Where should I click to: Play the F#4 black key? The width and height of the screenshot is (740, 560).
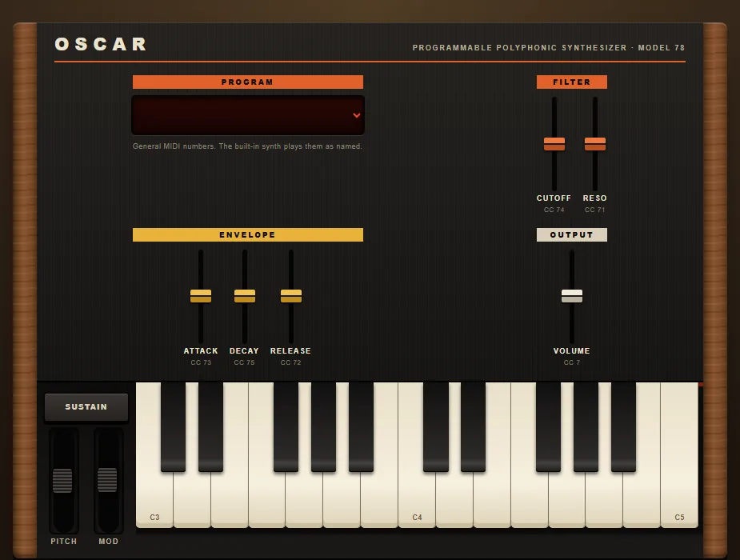(x=548, y=426)
